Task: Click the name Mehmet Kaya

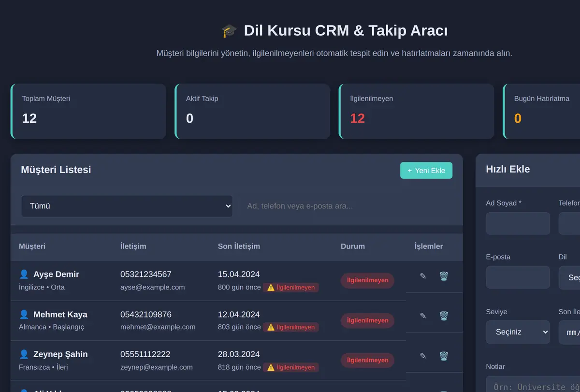Action: (60, 314)
